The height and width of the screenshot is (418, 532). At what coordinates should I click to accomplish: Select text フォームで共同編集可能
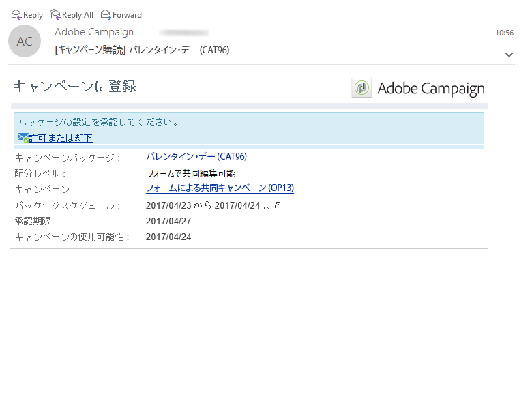[191, 173]
